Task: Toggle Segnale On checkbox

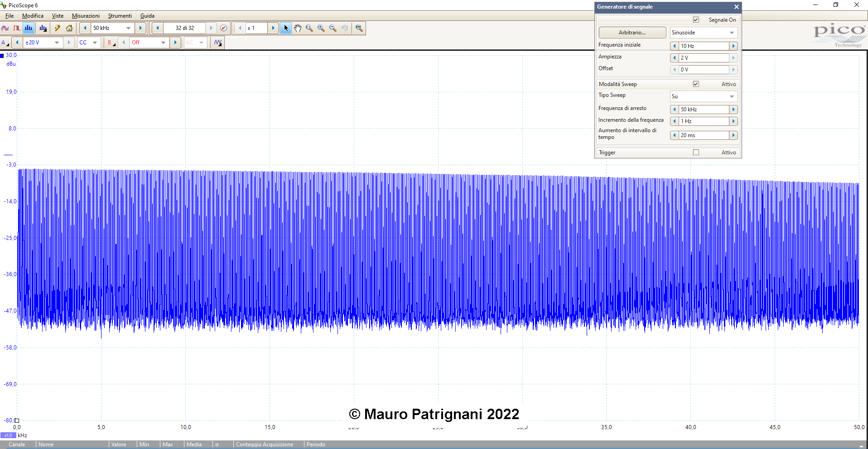Action: (696, 20)
